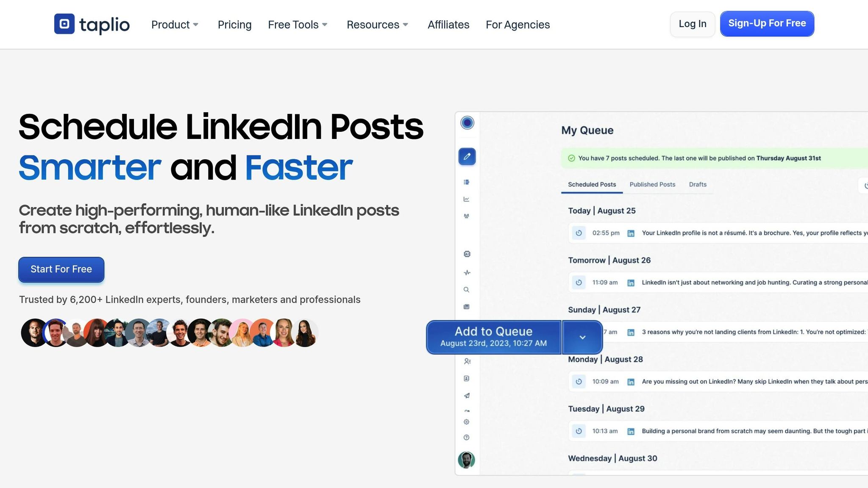Click the people group icon in sidebar

pyautogui.click(x=466, y=216)
